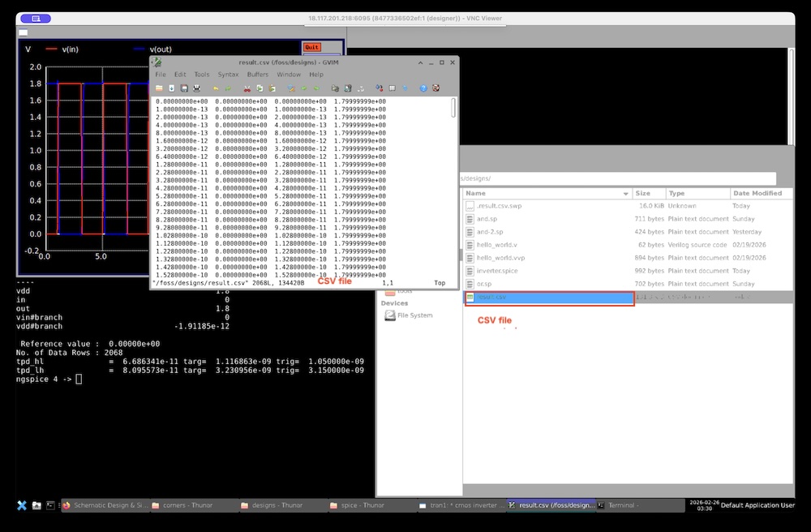Select the inverter.spice file icon
The image size is (811, 532).
pos(470,271)
